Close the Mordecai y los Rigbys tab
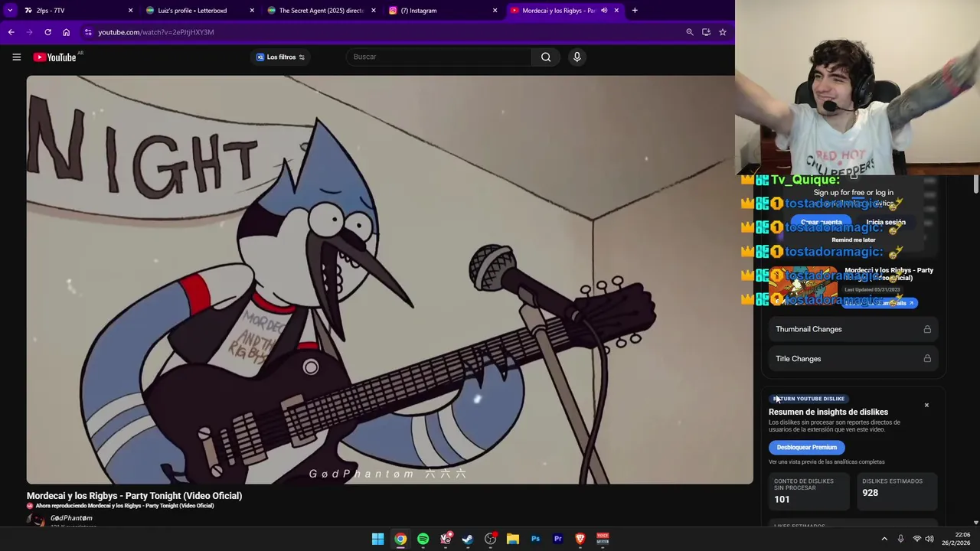The width and height of the screenshot is (980, 551). click(616, 11)
